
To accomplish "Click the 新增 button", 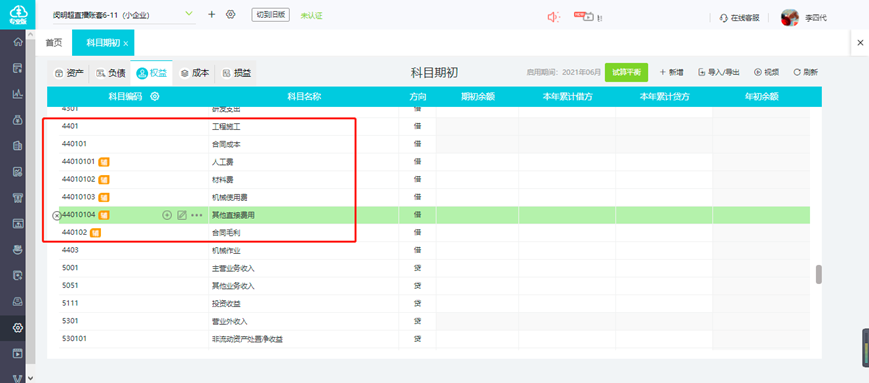I will pos(671,73).
